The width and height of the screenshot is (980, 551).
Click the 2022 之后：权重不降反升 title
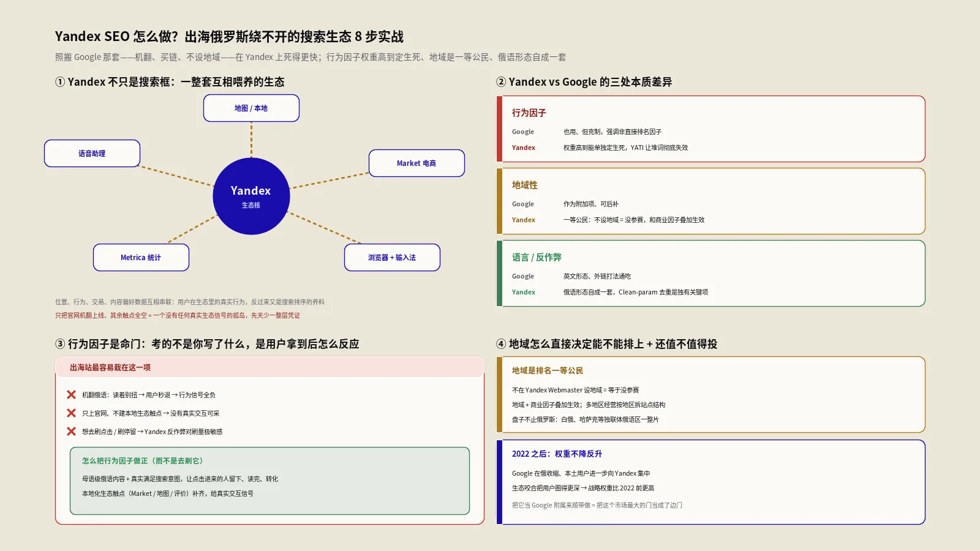click(x=557, y=454)
